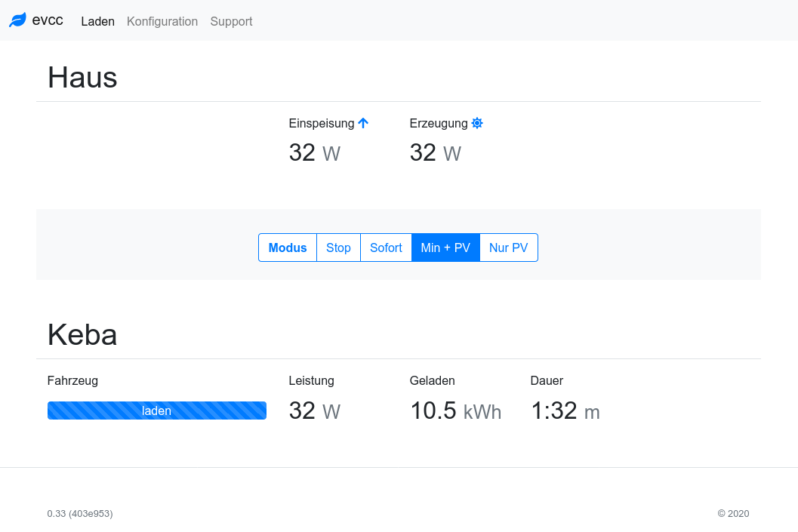Click the Haus section heading
The image size is (798, 532).
[82, 77]
